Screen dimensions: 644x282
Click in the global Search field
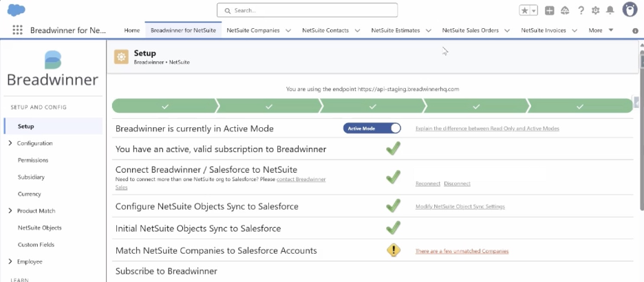tap(307, 10)
